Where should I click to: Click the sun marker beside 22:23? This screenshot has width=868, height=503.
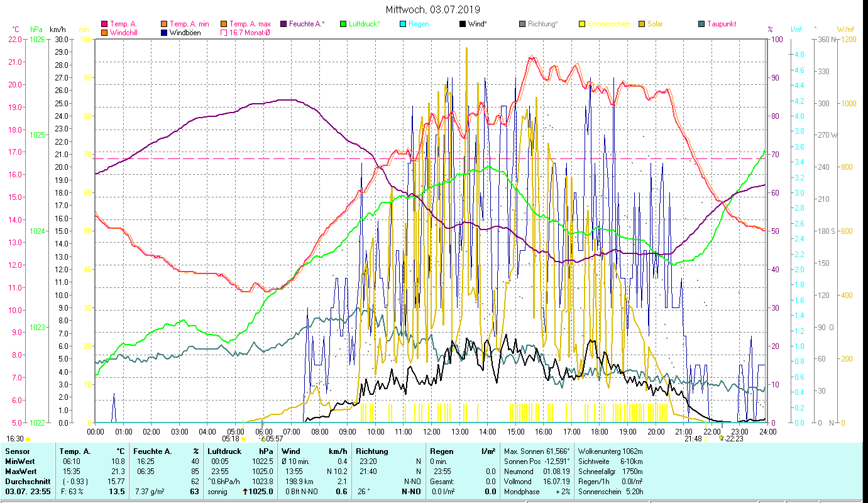coord(721,439)
